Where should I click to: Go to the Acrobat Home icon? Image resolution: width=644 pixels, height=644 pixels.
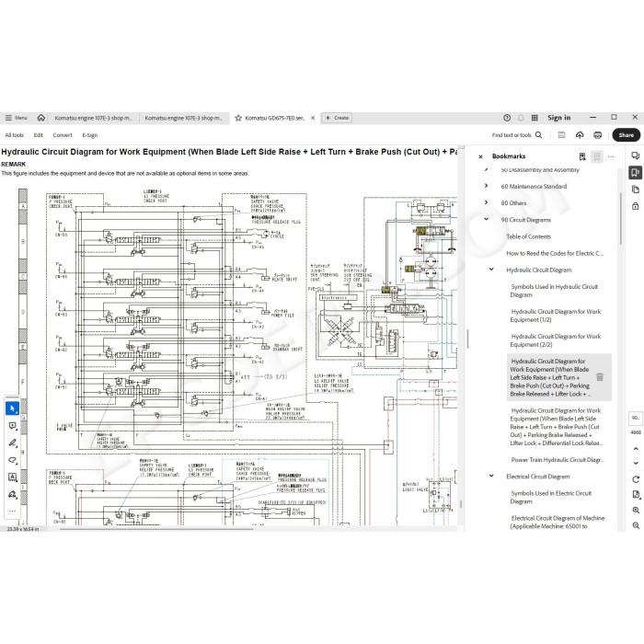(x=41, y=118)
